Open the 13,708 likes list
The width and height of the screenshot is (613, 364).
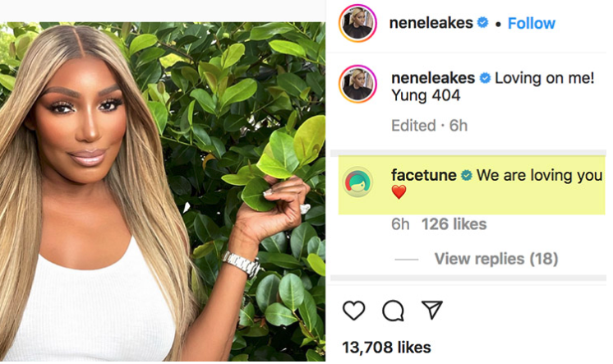click(386, 348)
